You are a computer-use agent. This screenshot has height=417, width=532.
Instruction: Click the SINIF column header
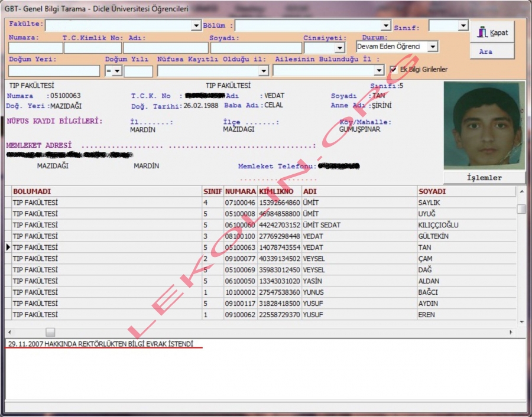pos(213,191)
